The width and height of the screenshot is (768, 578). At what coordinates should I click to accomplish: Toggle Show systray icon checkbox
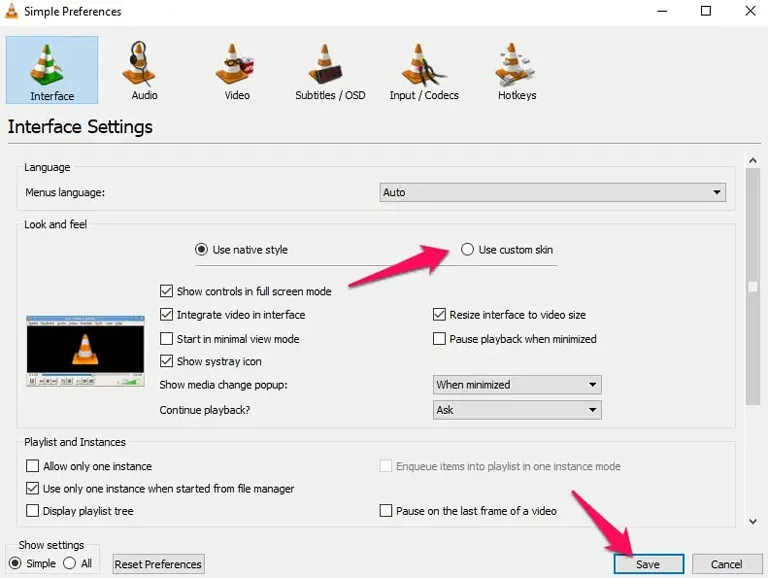[x=167, y=361]
